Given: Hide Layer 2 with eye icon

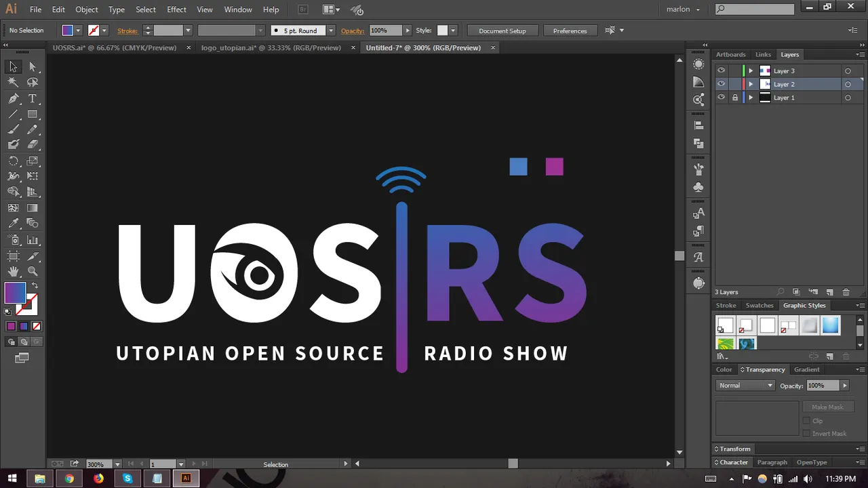Looking at the screenshot, I should (x=721, y=84).
